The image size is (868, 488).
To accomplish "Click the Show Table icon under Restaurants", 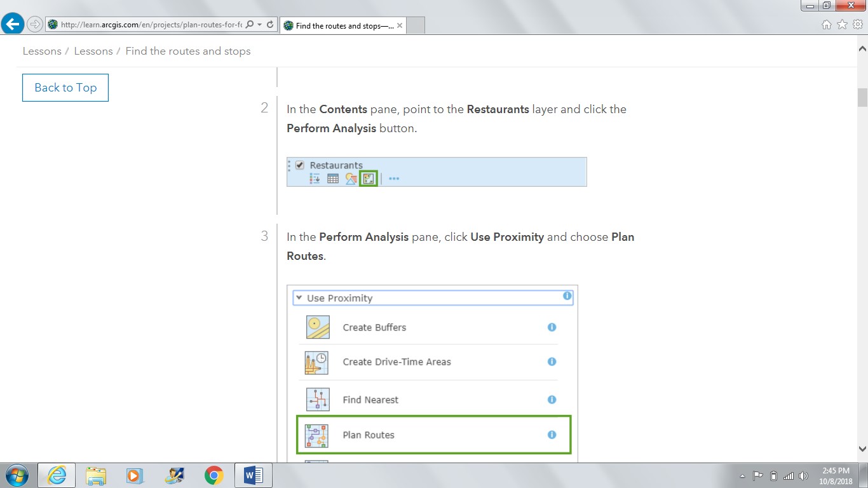I will pyautogui.click(x=333, y=179).
